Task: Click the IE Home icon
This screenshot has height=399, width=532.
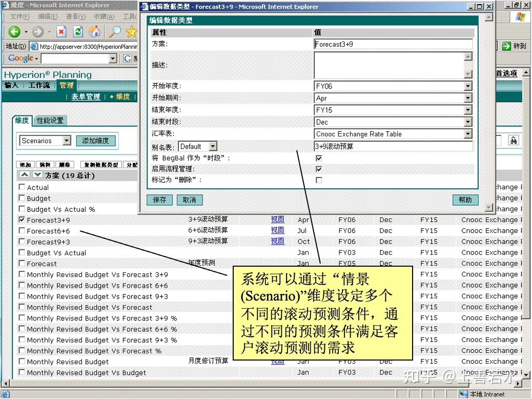Action: click(95, 32)
